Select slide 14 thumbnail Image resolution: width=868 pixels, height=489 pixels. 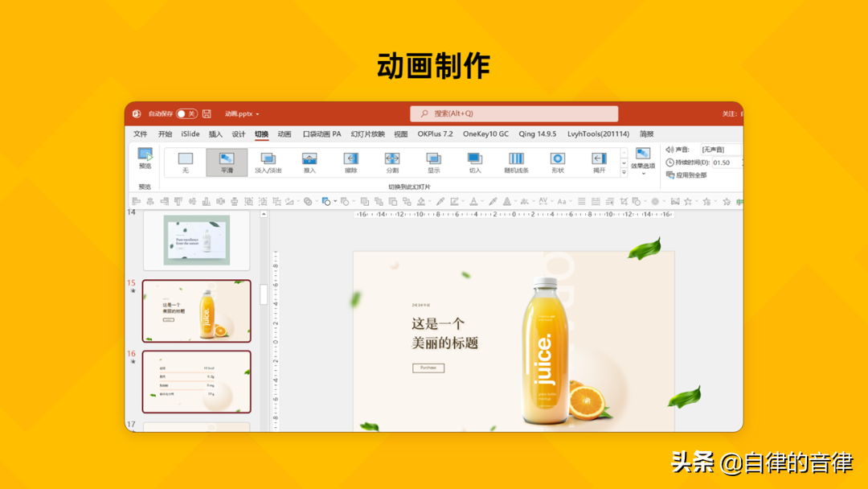(x=197, y=240)
